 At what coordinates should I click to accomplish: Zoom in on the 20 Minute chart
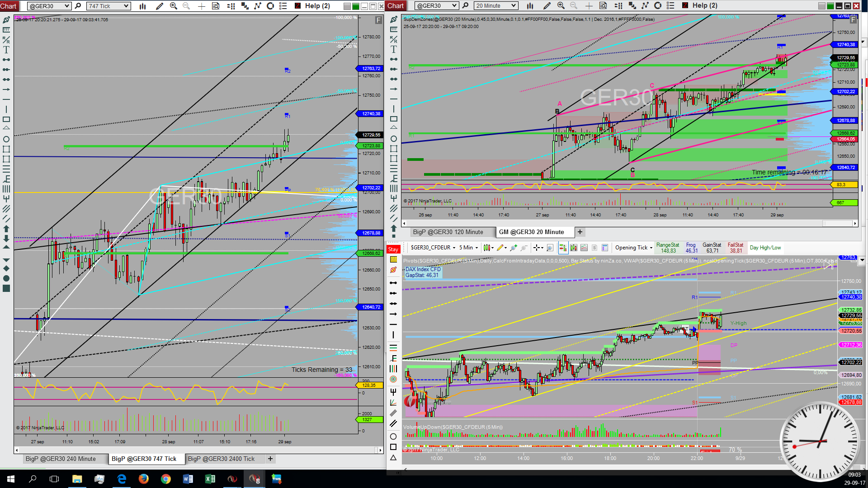pos(561,6)
